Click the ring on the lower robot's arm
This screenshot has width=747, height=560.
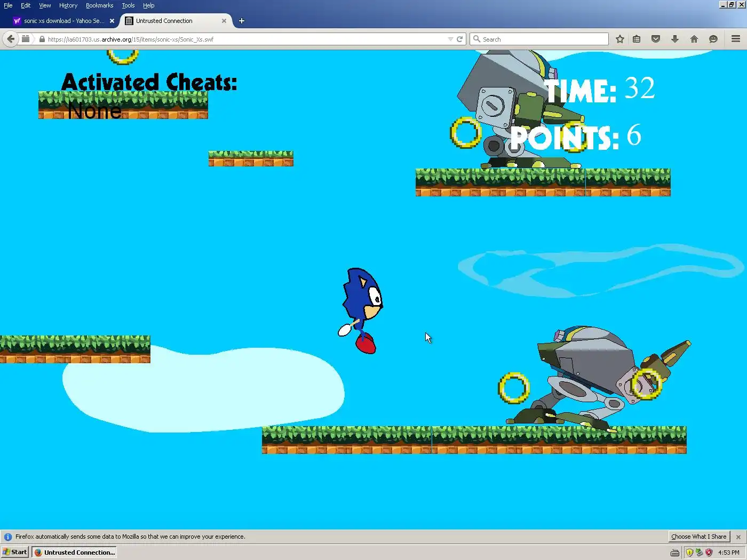pyautogui.click(x=646, y=383)
